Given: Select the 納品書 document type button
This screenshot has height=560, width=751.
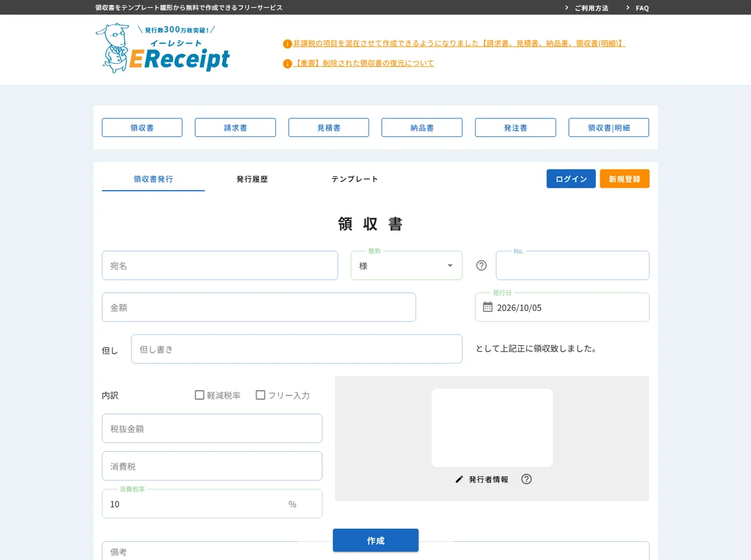Looking at the screenshot, I should 422,128.
